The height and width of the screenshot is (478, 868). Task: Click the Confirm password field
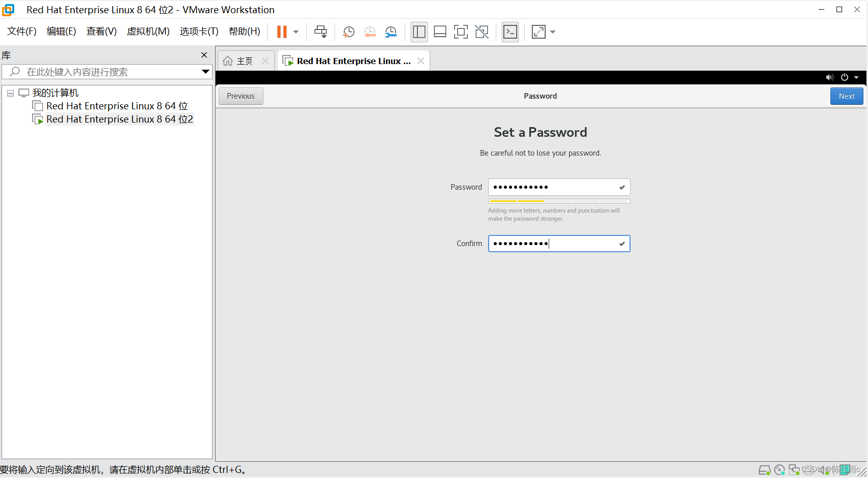click(559, 244)
